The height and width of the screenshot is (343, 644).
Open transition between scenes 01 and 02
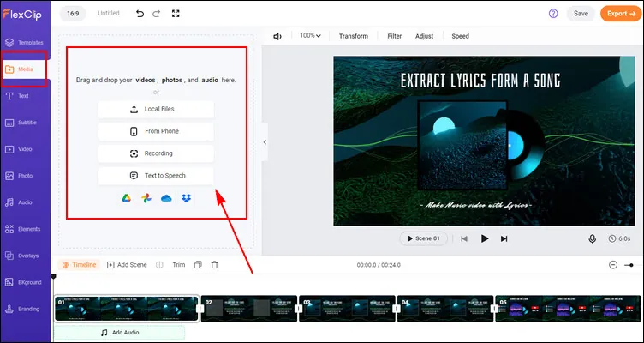[x=200, y=309]
